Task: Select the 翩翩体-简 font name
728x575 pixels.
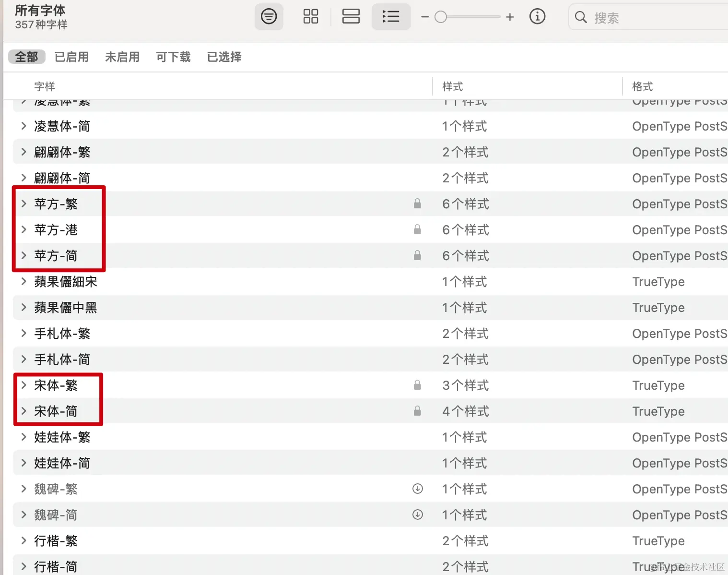Action: pos(62,178)
